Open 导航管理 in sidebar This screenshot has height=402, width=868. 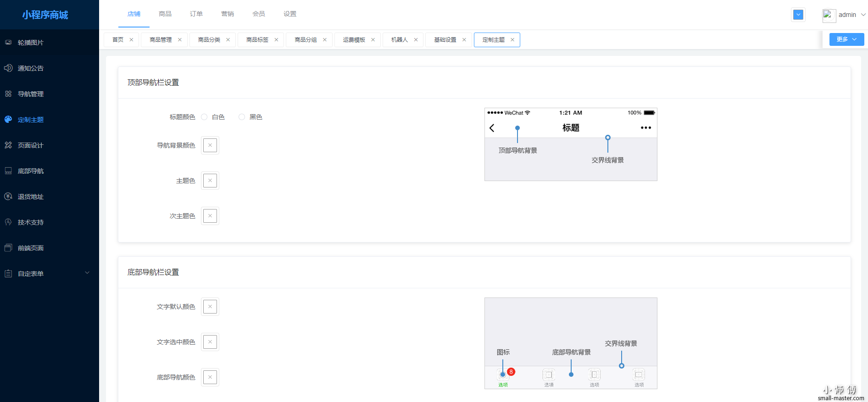tap(50, 94)
